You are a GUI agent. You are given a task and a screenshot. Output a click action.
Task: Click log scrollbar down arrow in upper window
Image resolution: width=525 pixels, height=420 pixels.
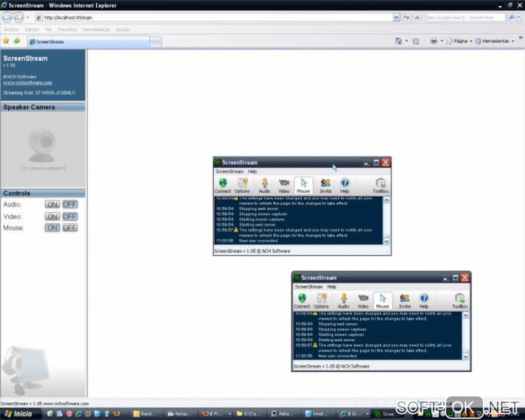point(387,241)
